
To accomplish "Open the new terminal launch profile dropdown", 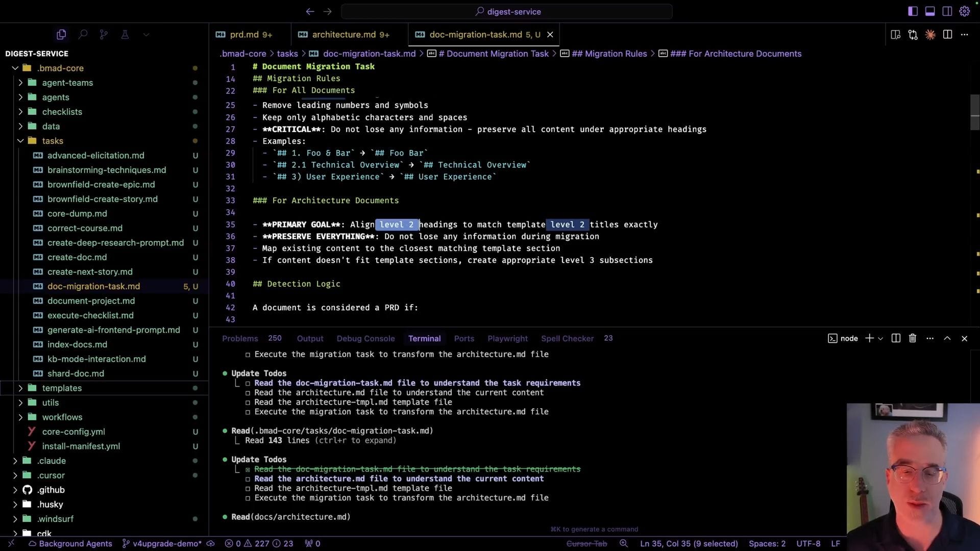I will [880, 338].
